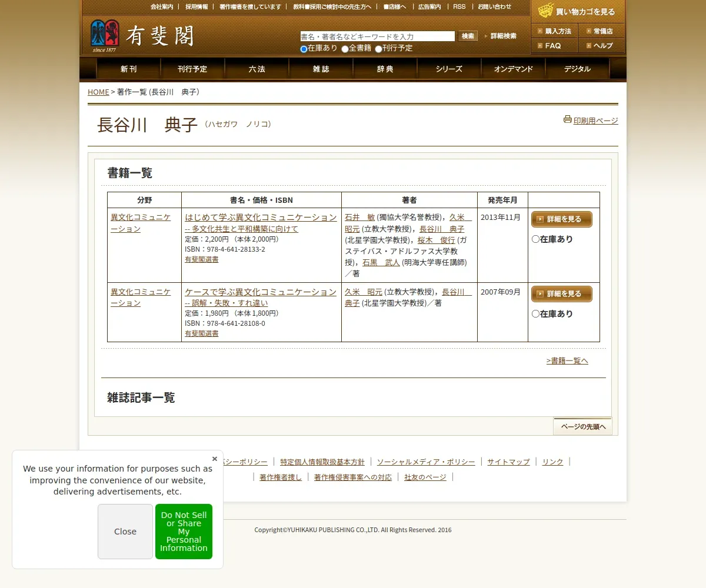Click お問い合わせ in top menu
This screenshot has height=588, width=706.
point(494,7)
